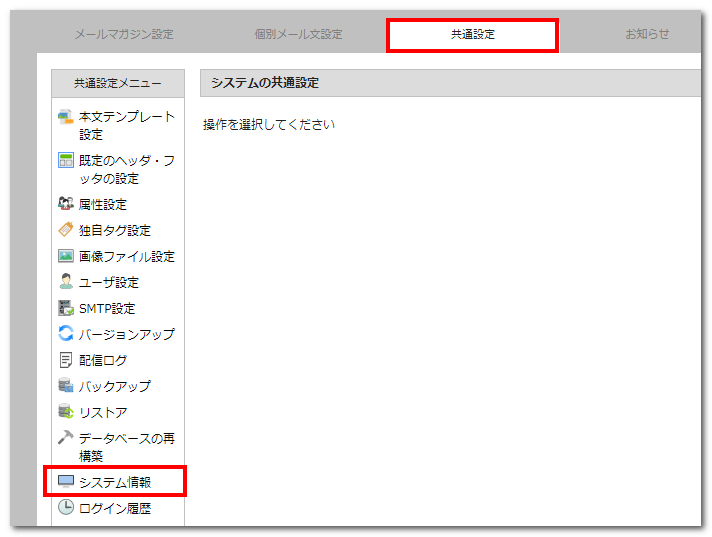
Task: Click the 配信ログ document icon
Action: (65, 360)
